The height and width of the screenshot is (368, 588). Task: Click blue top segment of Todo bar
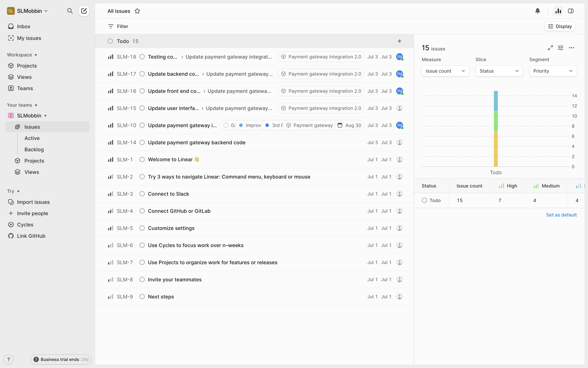click(x=496, y=101)
